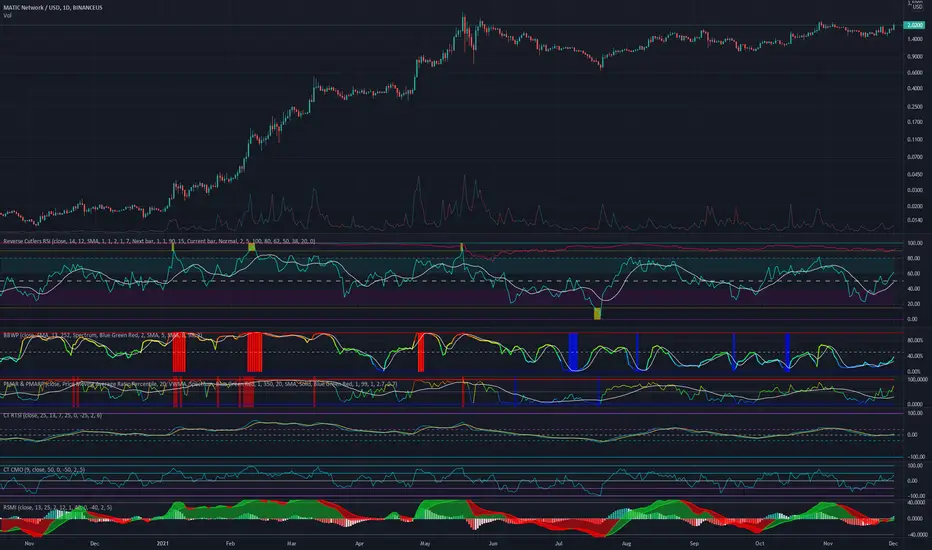Click the Apr label on time axis

coord(359,543)
